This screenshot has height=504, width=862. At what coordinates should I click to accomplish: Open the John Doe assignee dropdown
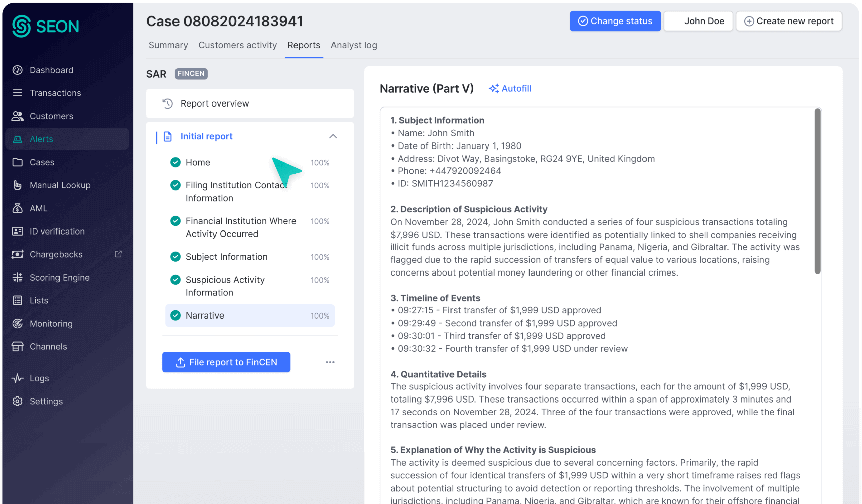(698, 21)
